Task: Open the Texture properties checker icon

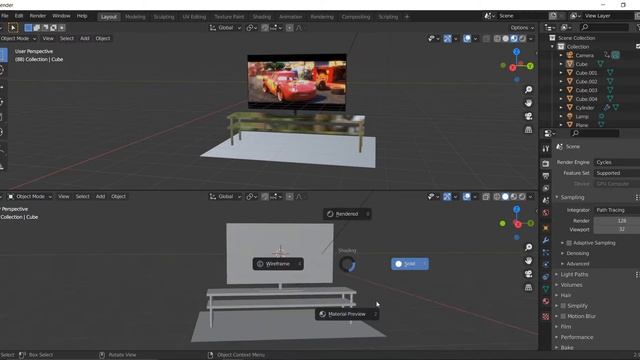Action: 546,316
